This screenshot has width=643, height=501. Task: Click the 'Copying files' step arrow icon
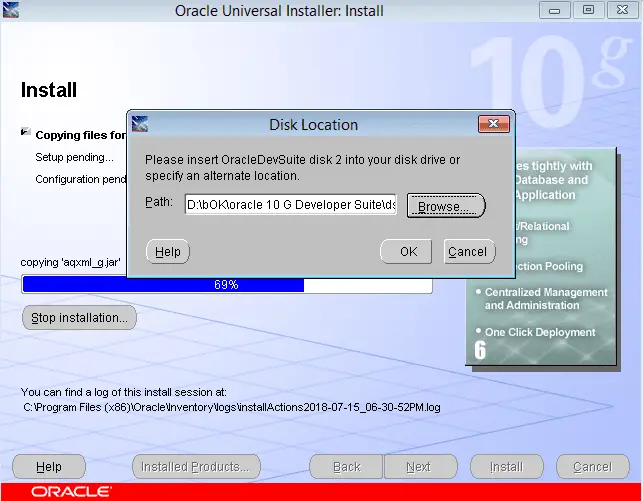[x=25, y=132]
